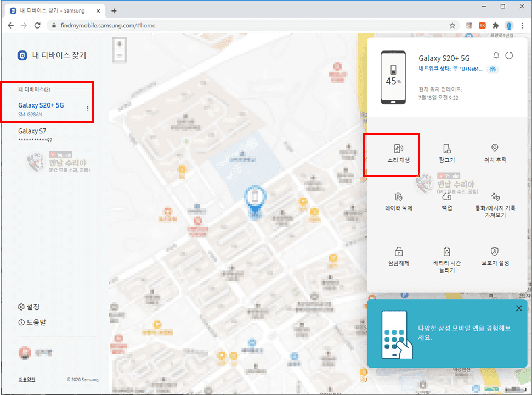
Task: Select Unlock (잠금해제) option
Action: click(399, 257)
